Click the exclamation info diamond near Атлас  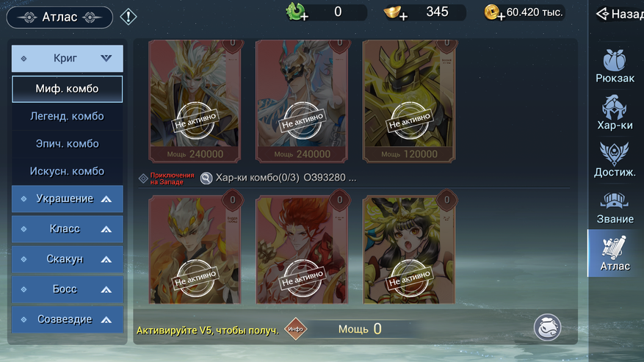[129, 17]
